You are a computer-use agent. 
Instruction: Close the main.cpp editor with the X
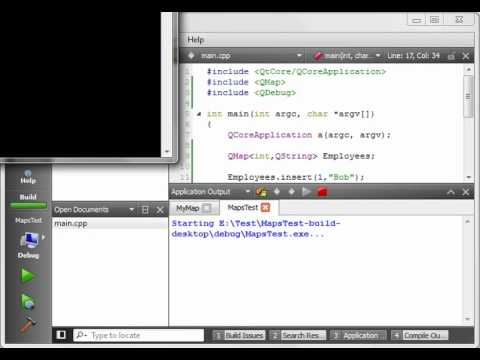click(466, 56)
